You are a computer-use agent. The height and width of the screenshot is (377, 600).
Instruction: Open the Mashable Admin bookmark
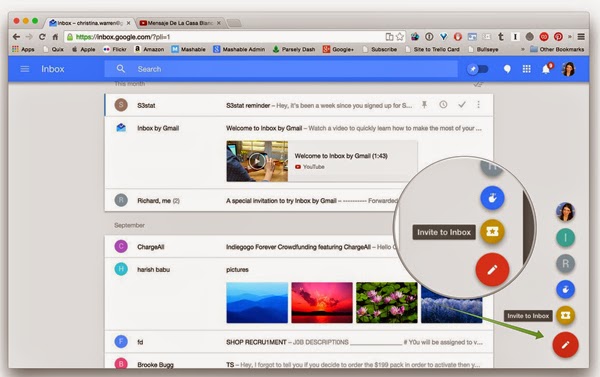239,49
